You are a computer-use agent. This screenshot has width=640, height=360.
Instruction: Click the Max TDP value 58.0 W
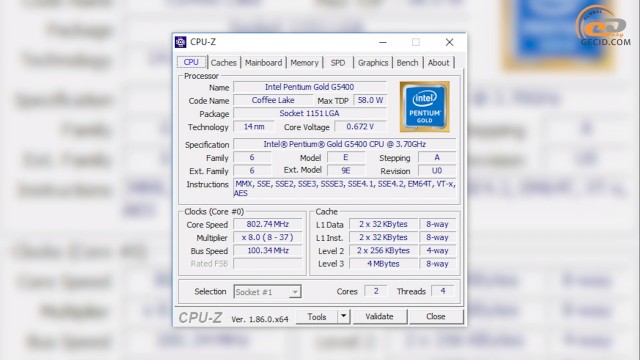(x=370, y=100)
